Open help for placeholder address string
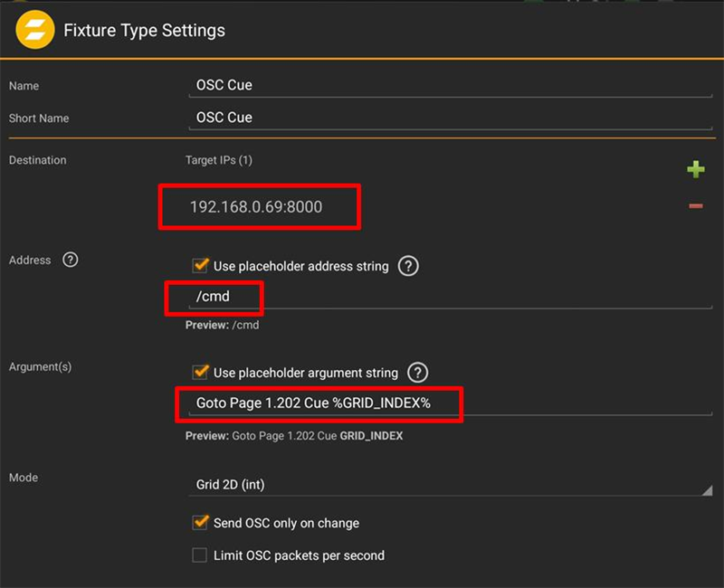The image size is (724, 588). [408, 266]
